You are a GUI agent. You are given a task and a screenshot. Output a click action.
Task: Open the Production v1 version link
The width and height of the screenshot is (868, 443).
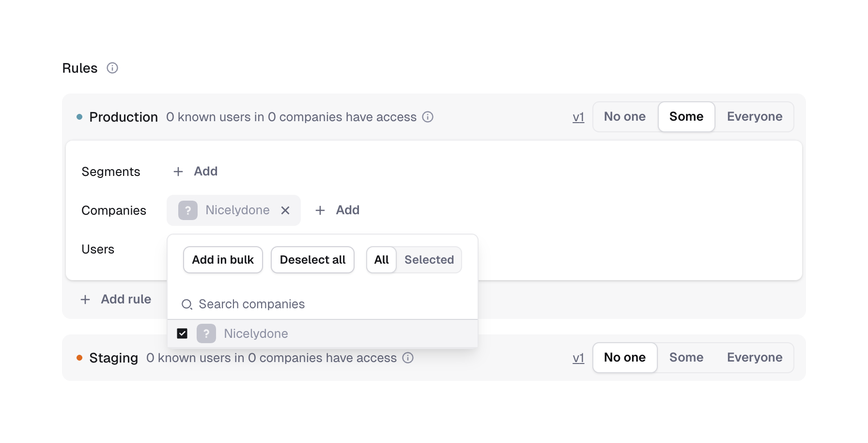tap(578, 117)
